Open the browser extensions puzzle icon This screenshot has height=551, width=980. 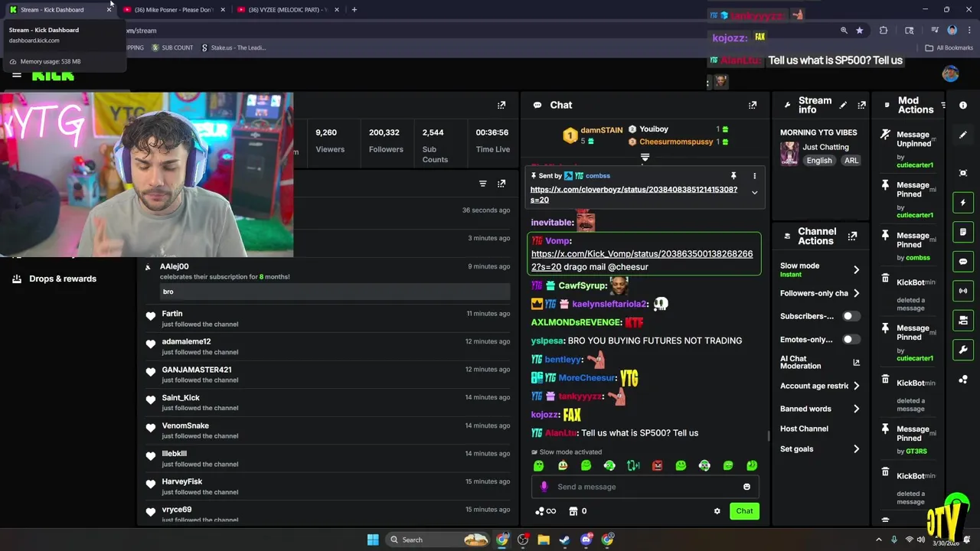(x=884, y=31)
